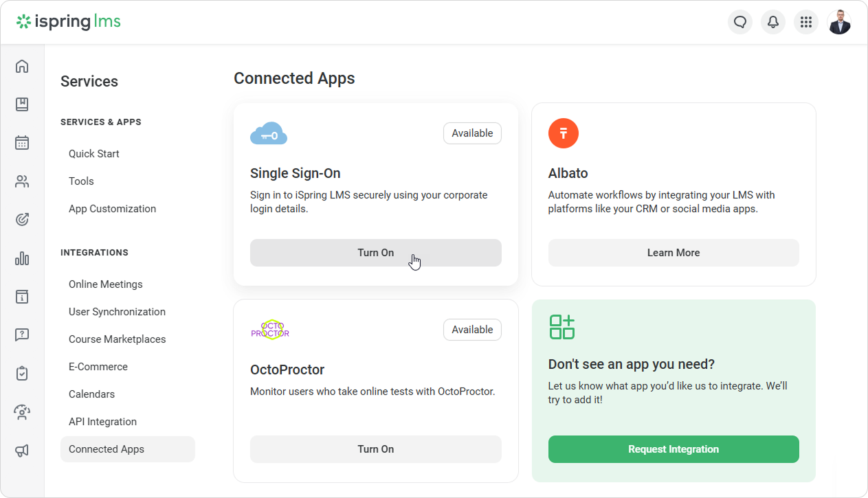Click the bar chart reports icon
868x498 pixels.
click(22, 258)
